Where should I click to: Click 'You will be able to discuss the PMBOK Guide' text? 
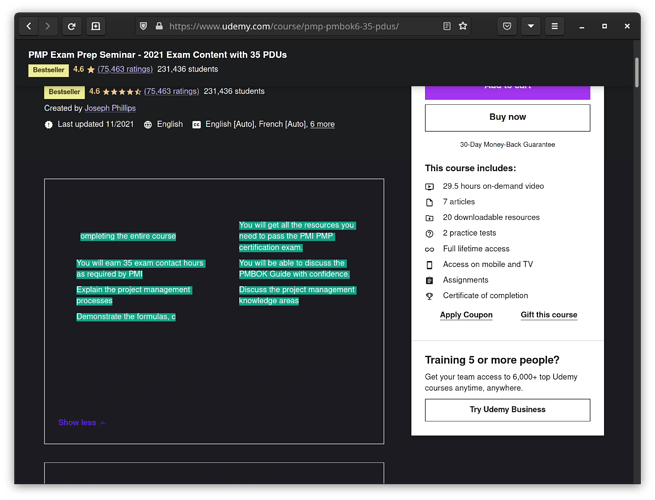[294, 269]
